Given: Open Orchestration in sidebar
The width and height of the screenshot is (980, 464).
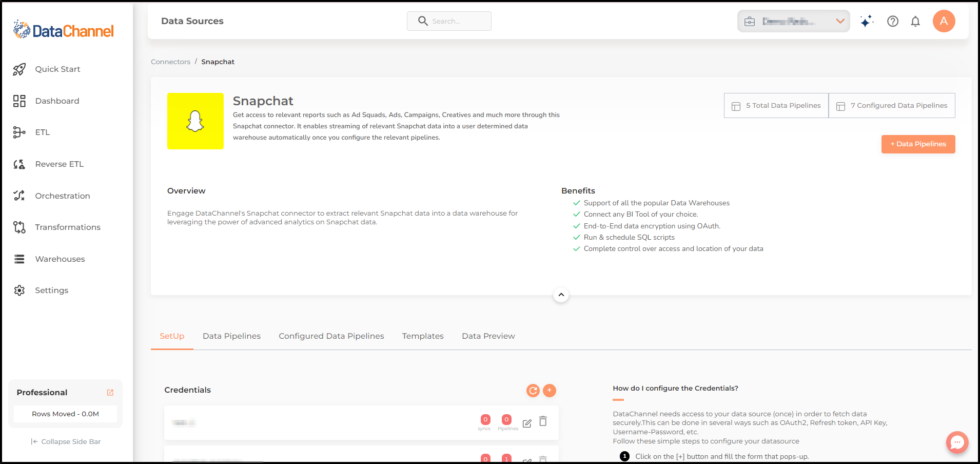Looking at the screenshot, I should tap(62, 196).
